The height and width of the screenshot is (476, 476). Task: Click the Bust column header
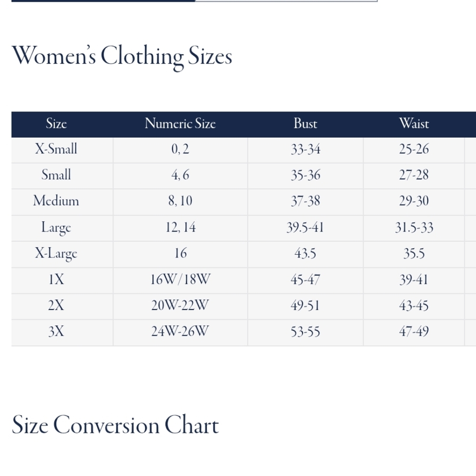[306, 124]
